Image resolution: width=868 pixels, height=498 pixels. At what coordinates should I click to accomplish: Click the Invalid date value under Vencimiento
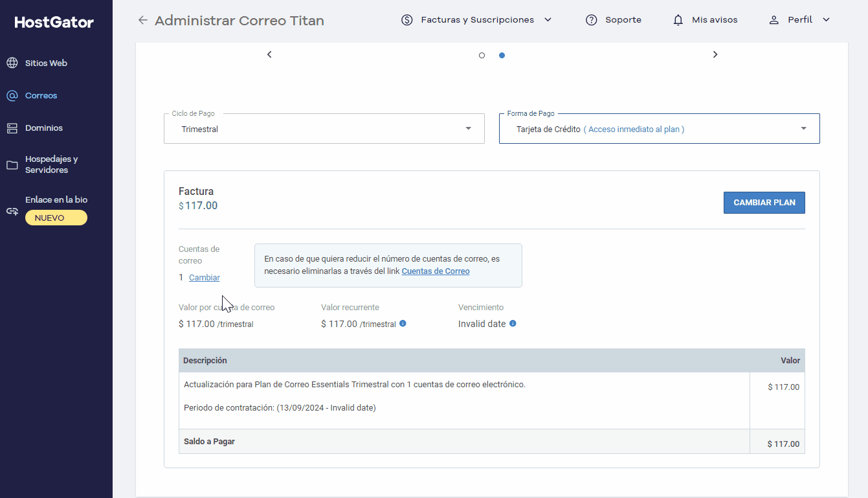pos(482,324)
